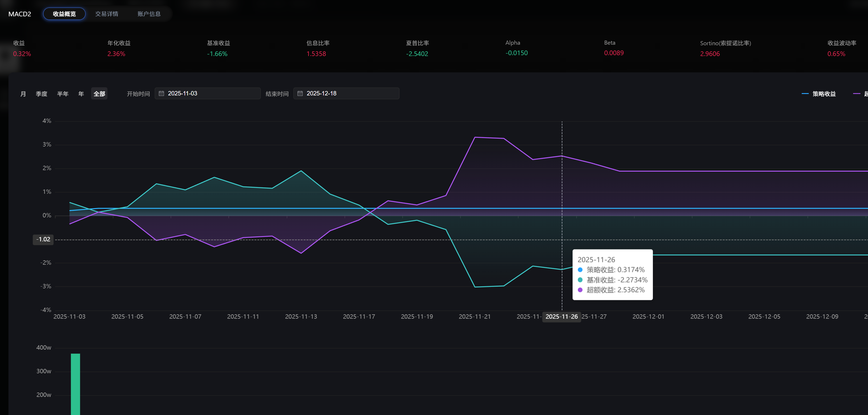Click the 2025-11-26 highlighted axis label
Screen dimensions: 868x415
coord(561,317)
